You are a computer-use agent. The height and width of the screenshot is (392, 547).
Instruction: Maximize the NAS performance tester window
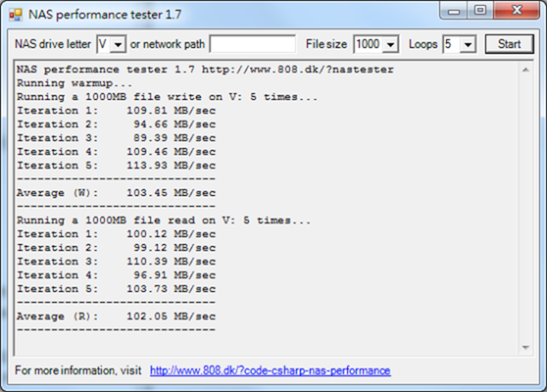pyautogui.click(x=480, y=11)
